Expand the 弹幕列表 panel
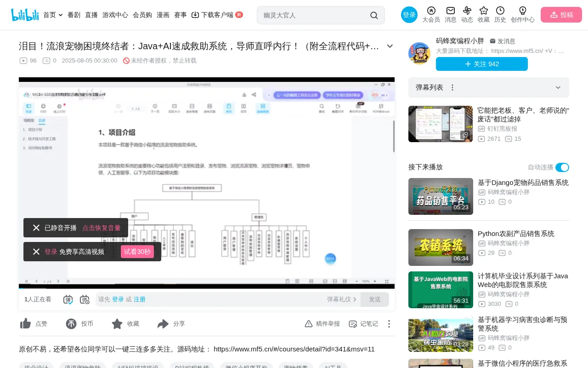 [558, 87]
